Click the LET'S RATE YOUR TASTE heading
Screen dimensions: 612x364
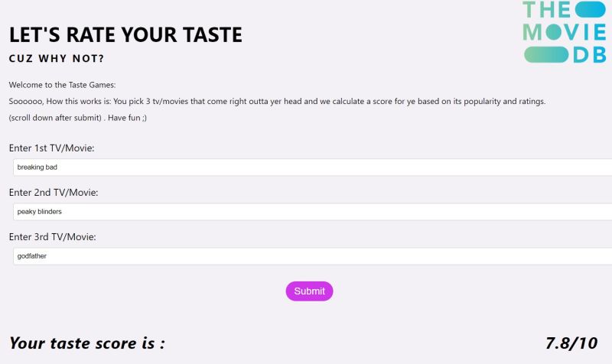(125, 34)
